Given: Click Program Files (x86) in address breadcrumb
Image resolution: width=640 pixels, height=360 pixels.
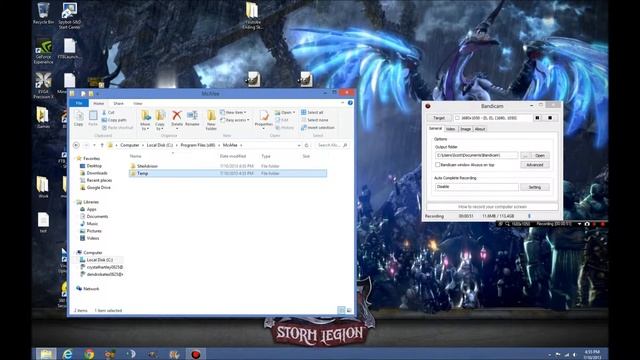Looking at the screenshot, I should pyautogui.click(x=198, y=145).
